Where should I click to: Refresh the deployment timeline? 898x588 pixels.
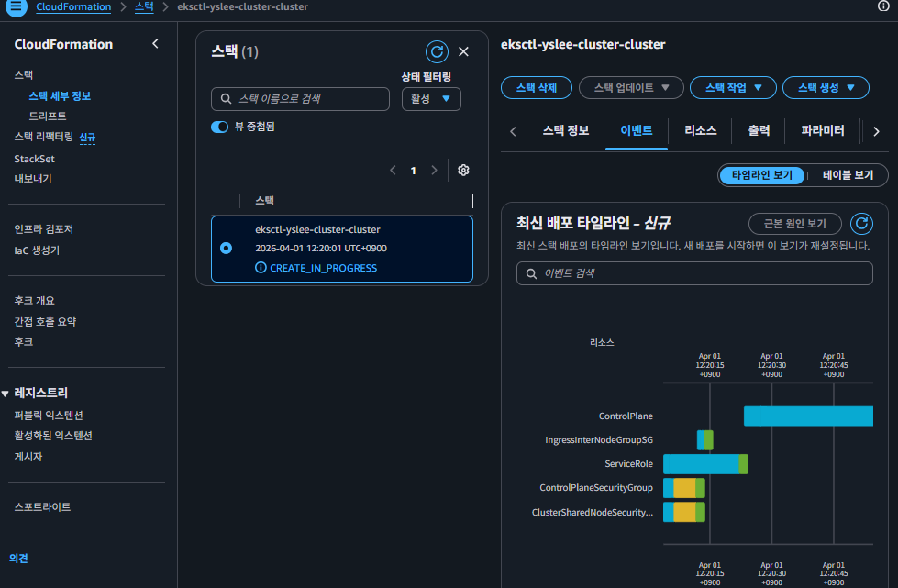(861, 223)
